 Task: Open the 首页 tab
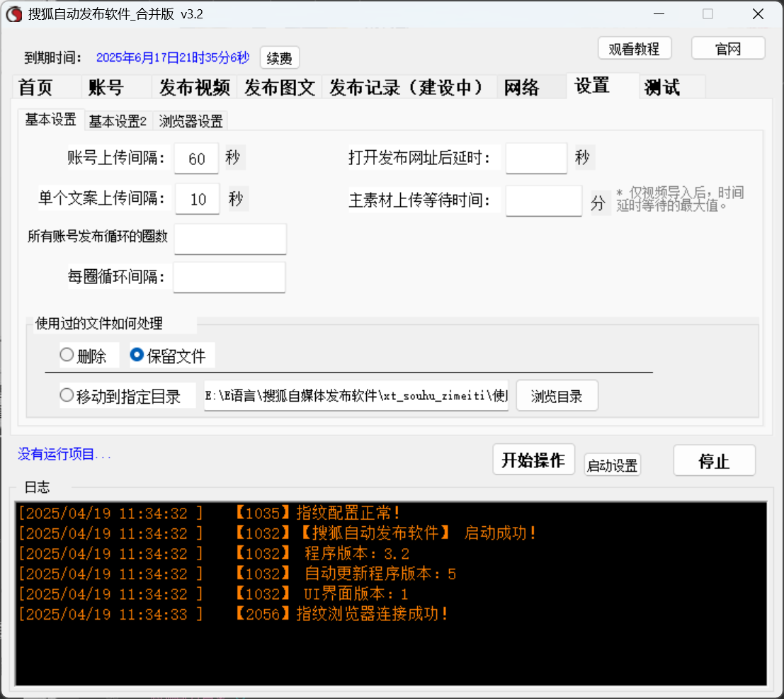point(46,87)
